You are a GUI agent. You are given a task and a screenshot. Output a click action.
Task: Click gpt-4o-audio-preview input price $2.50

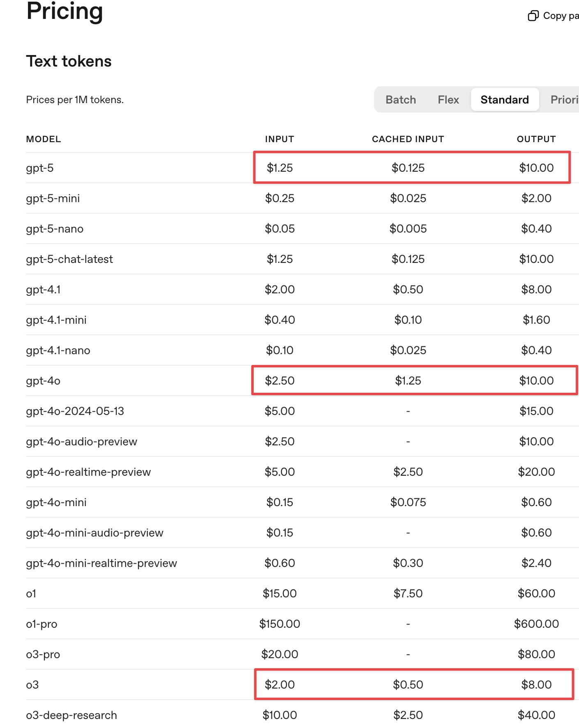coord(280,441)
